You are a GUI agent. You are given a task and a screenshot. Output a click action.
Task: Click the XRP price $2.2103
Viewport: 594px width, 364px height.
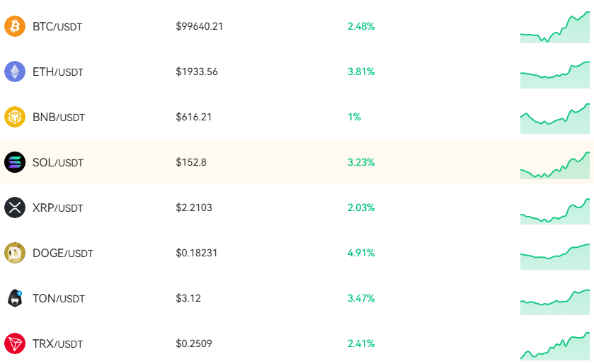[x=193, y=207]
